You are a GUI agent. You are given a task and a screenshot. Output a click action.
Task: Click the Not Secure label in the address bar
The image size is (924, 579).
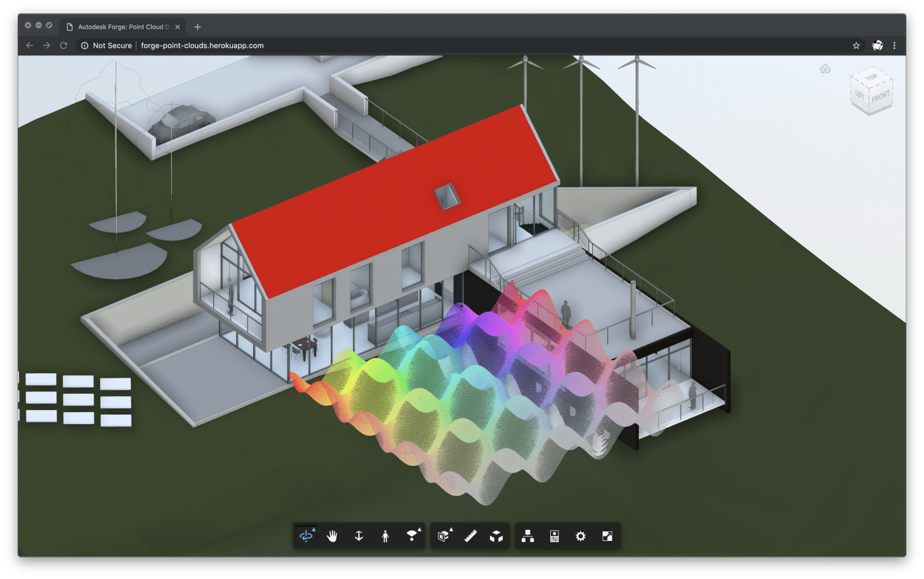(112, 45)
